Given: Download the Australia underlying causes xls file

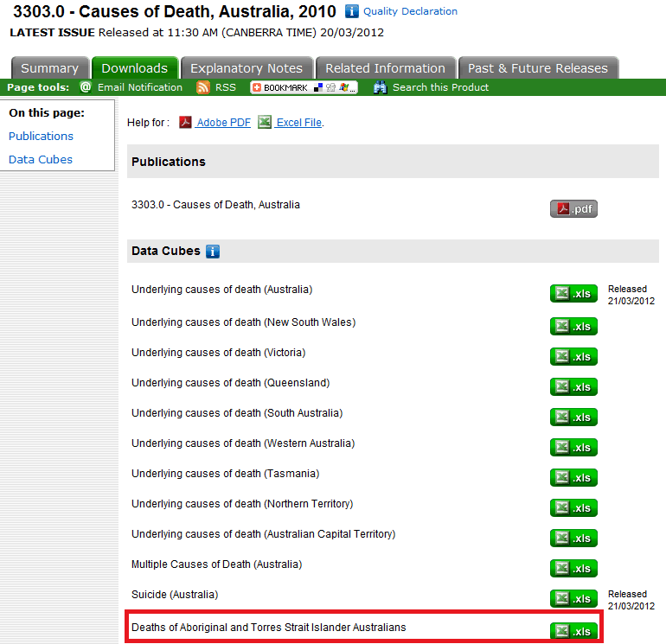Looking at the screenshot, I should 573,293.
